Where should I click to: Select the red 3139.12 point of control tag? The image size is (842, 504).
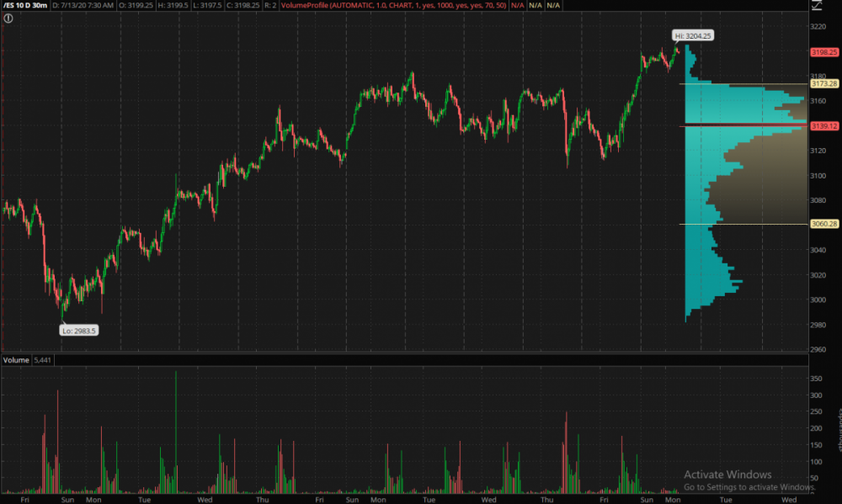point(823,126)
